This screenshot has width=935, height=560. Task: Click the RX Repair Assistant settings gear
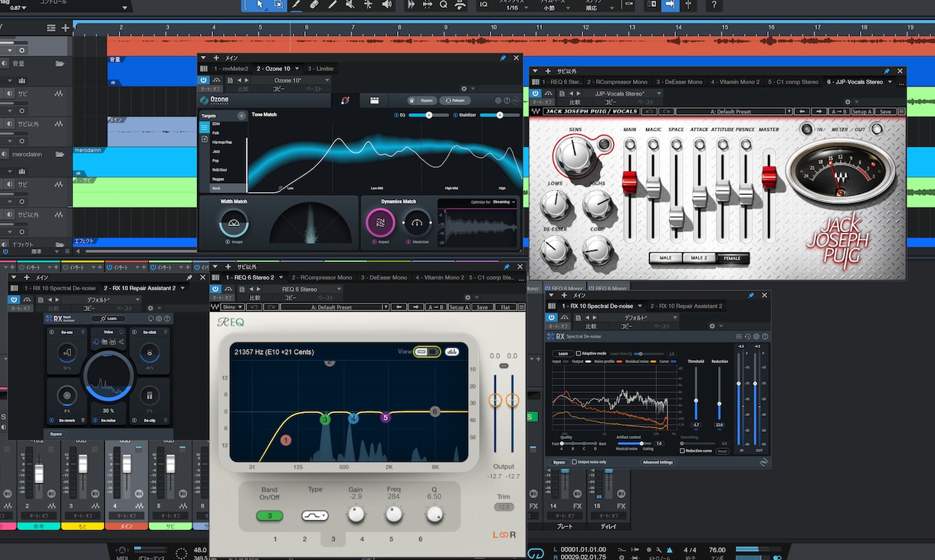[x=159, y=319]
